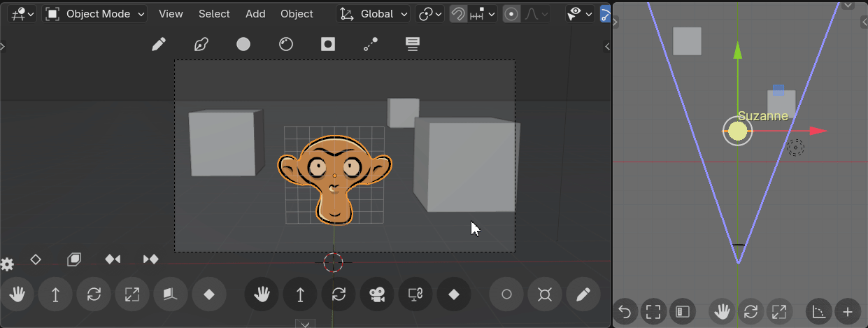
Task: Click the 3D plane axes button
Action: (170, 294)
